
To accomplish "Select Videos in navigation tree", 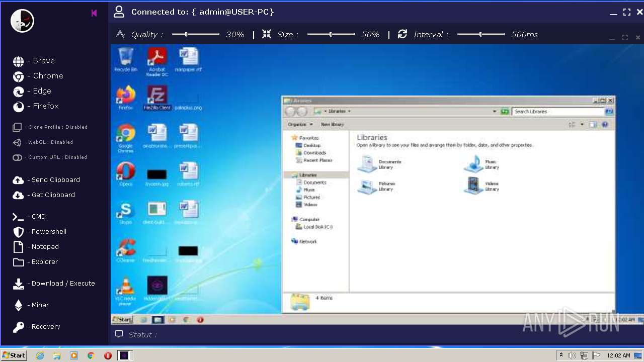I will [x=307, y=205].
